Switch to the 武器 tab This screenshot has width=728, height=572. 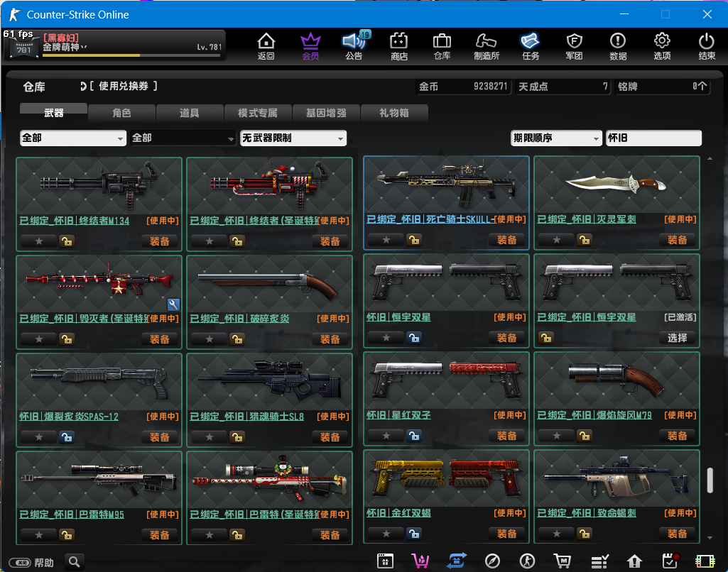point(53,113)
